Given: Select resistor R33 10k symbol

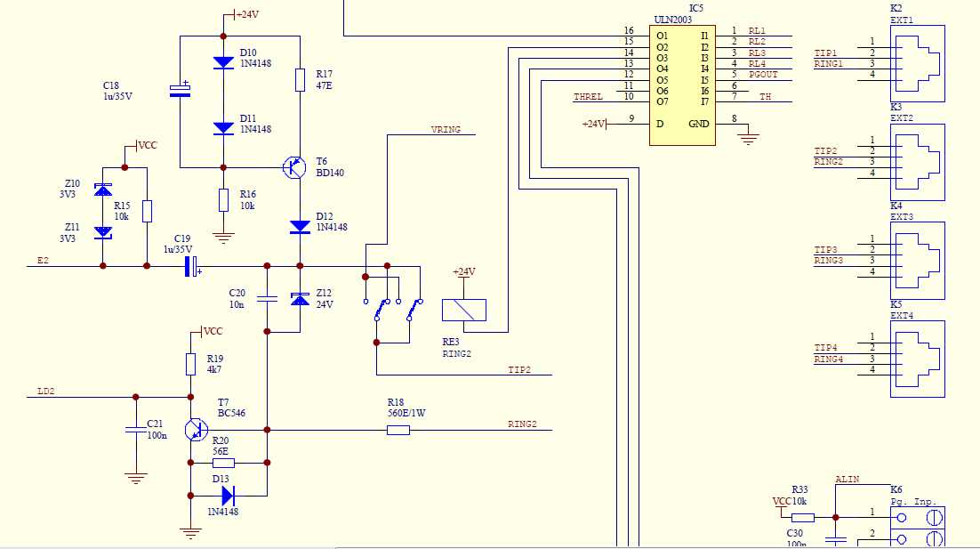Looking at the screenshot, I should pos(802,518).
